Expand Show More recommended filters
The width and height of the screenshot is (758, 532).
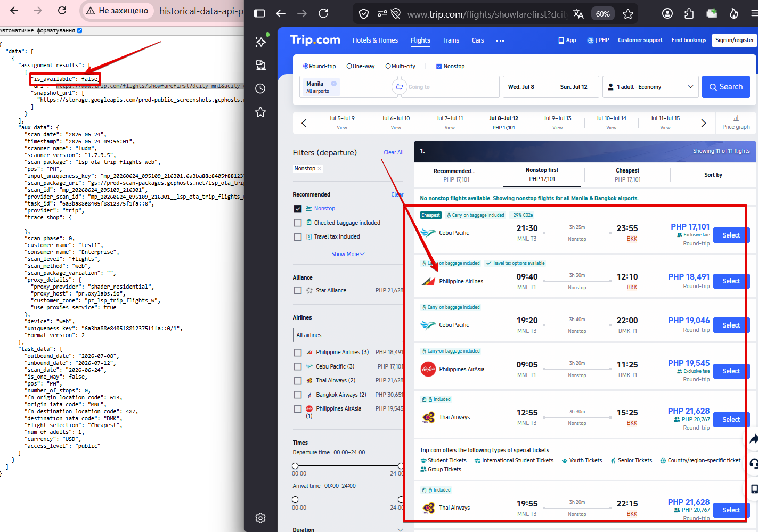[348, 254]
